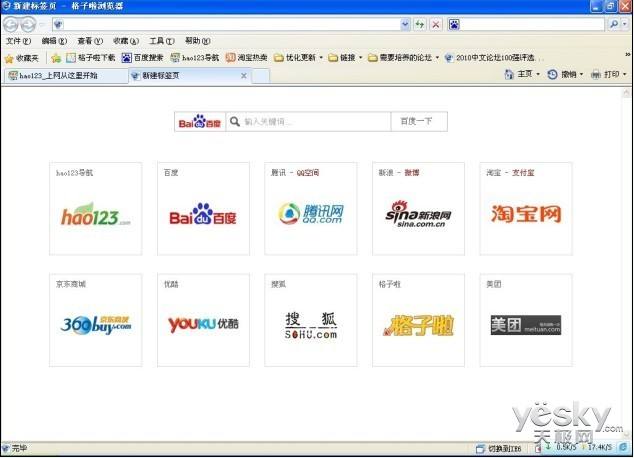The height and width of the screenshot is (458, 634).
Task: Click the add-to-favorites star icon
Action: (56, 58)
